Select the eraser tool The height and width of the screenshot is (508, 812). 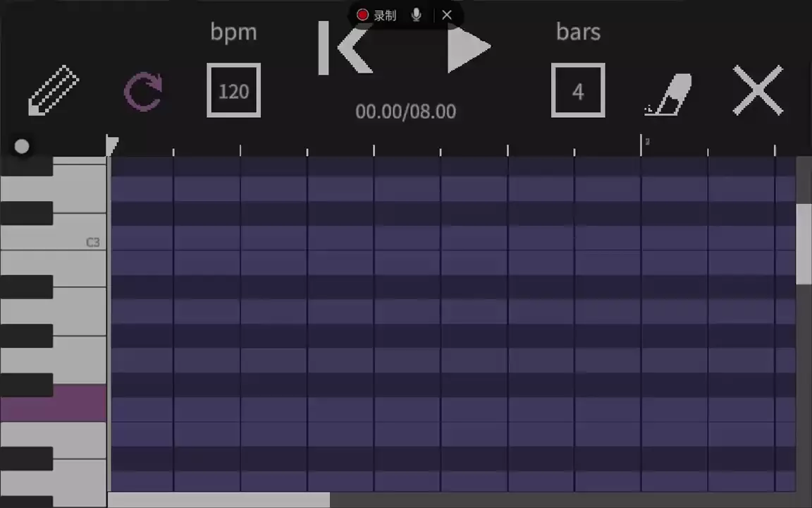668,93
